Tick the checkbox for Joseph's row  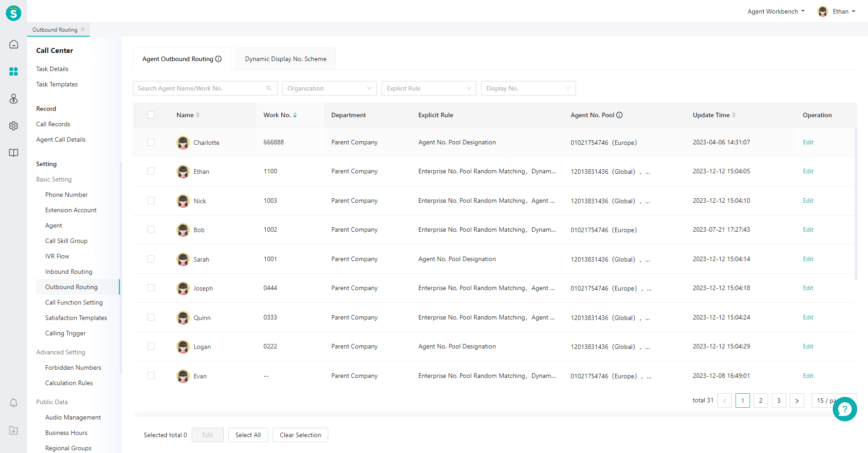click(x=151, y=288)
